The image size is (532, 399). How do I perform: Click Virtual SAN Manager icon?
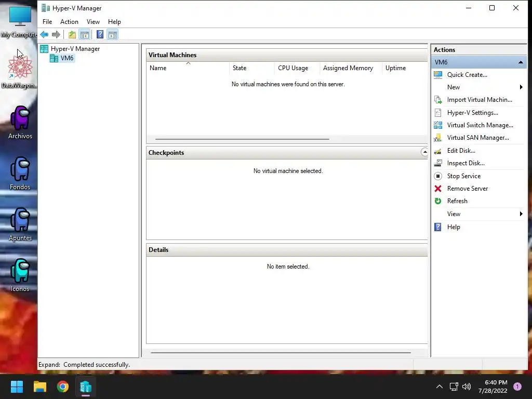click(438, 138)
